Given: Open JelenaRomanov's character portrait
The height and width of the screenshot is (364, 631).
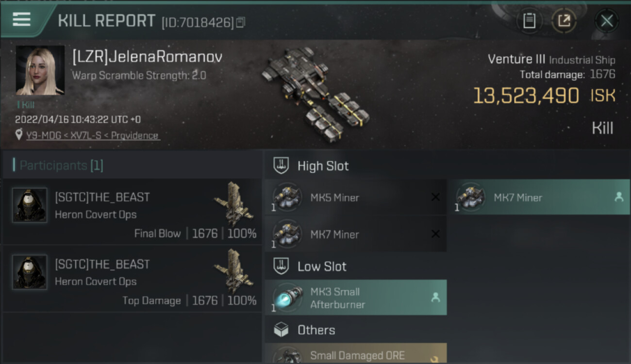Looking at the screenshot, I should [40, 70].
